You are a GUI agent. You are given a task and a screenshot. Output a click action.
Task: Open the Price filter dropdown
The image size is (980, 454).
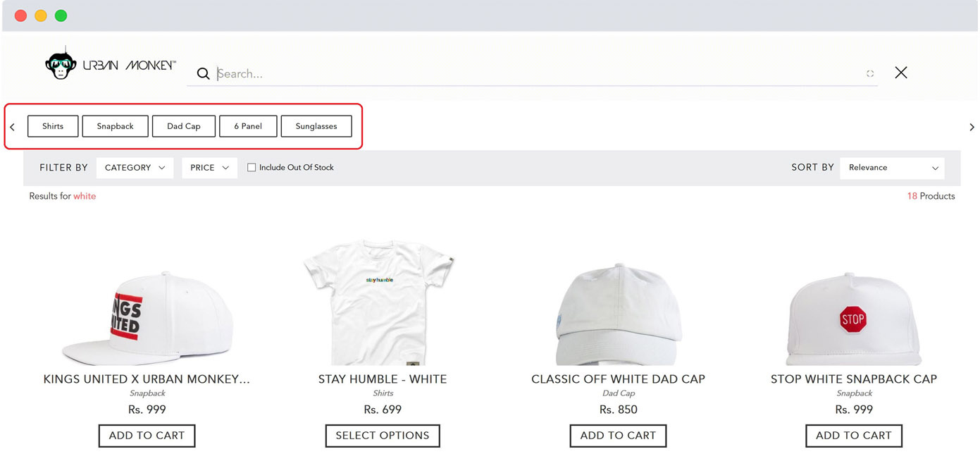209,168
